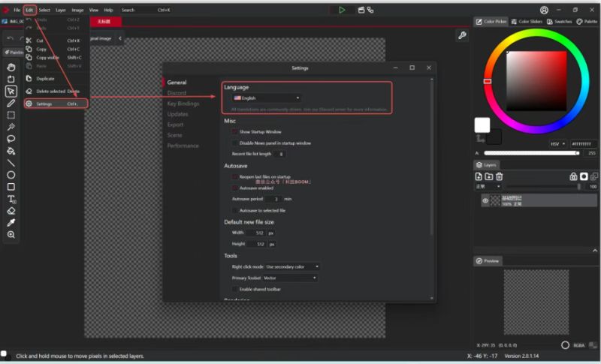Switch to Color Sliders tab
Image resolution: width=601 pixels, height=364 pixels.
tap(527, 22)
